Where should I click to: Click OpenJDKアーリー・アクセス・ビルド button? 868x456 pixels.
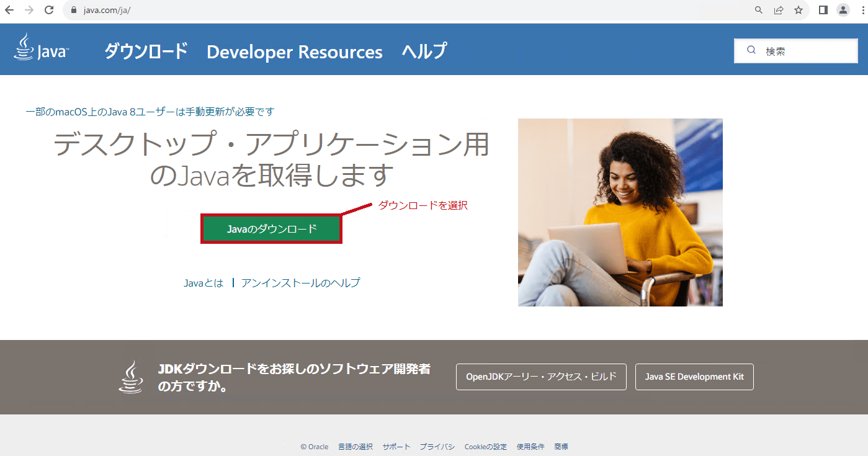(541, 377)
